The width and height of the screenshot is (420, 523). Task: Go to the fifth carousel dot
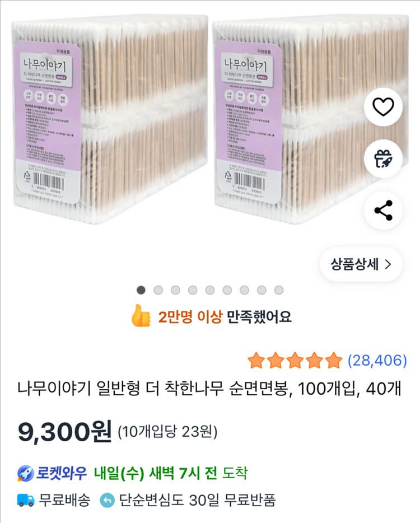tap(210, 290)
